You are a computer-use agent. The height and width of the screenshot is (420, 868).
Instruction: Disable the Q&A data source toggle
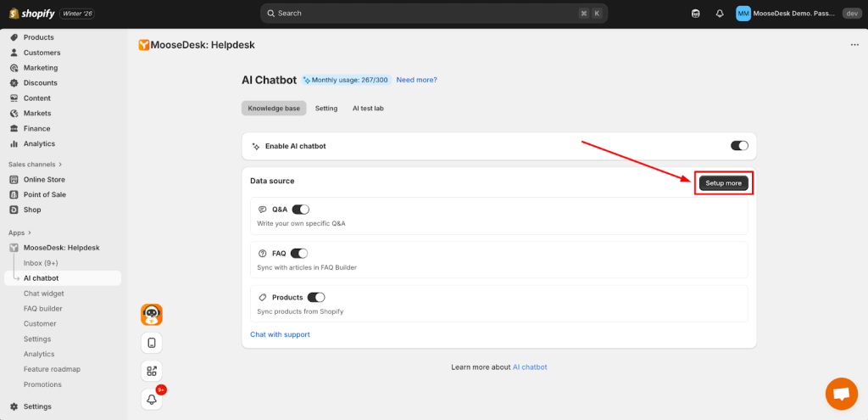click(x=301, y=210)
